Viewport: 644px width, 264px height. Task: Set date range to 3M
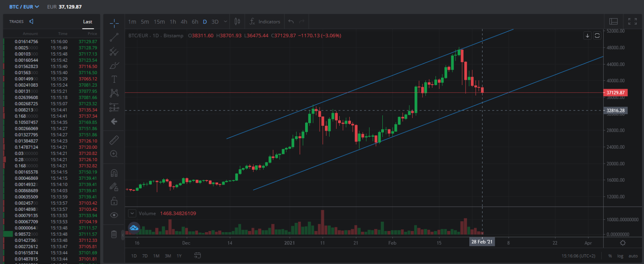168,256
